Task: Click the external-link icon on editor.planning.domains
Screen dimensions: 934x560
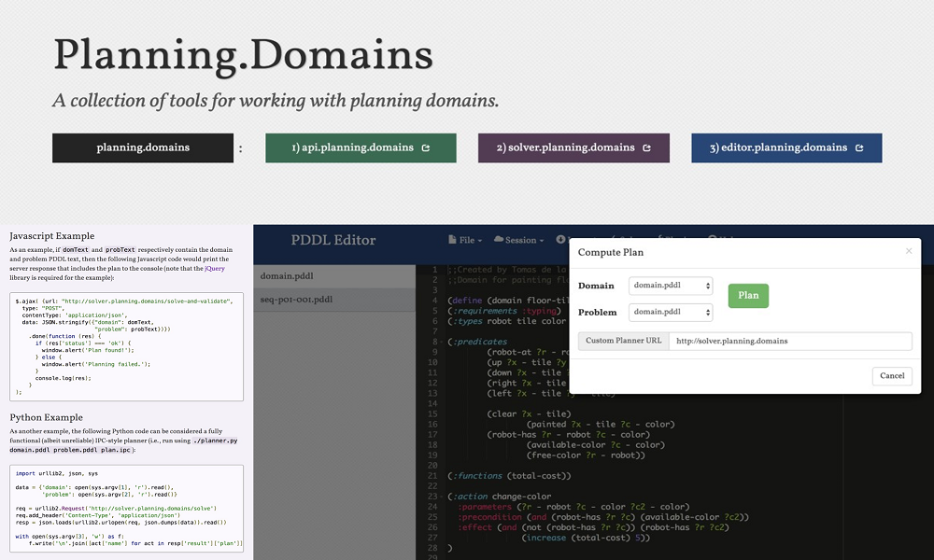Action: pos(859,147)
